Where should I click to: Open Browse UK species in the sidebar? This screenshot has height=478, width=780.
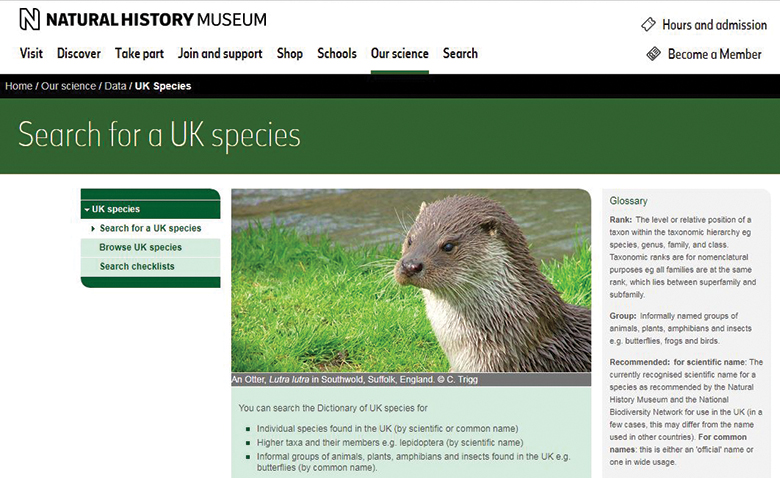[x=140, y=247]
